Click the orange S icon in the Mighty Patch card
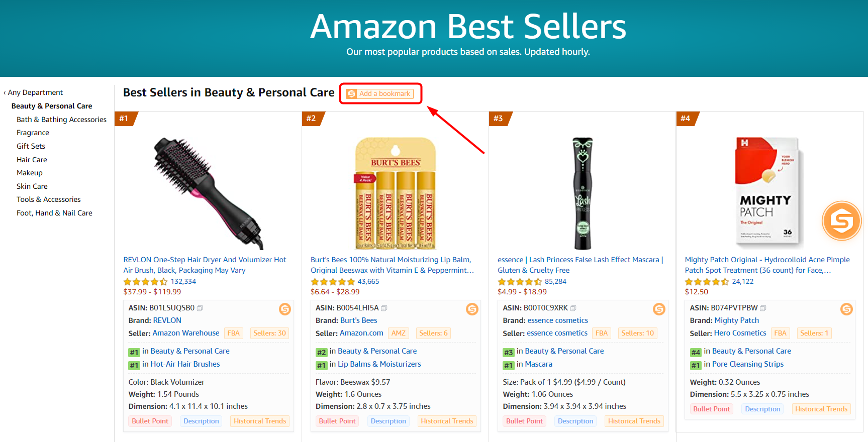868x442 pixels. [x=846, y=309]
